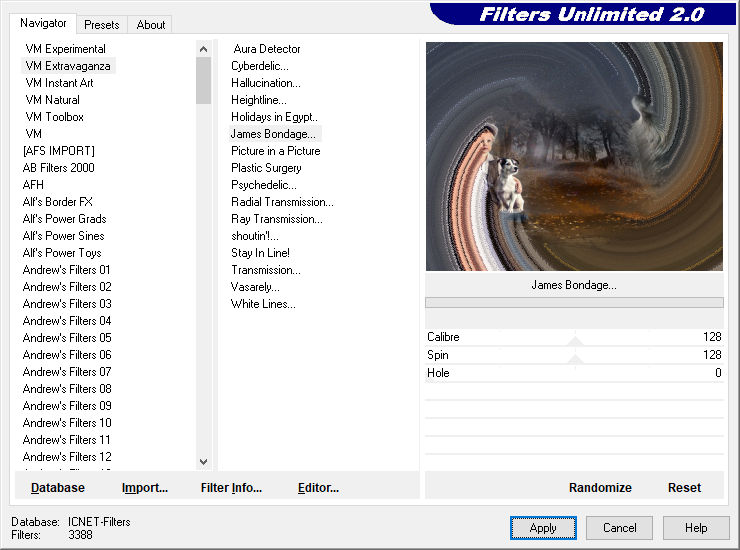The height and width of the screenshot is (550, 740).
Task: Click the filter preview image
Action: (x=574, y=156)
